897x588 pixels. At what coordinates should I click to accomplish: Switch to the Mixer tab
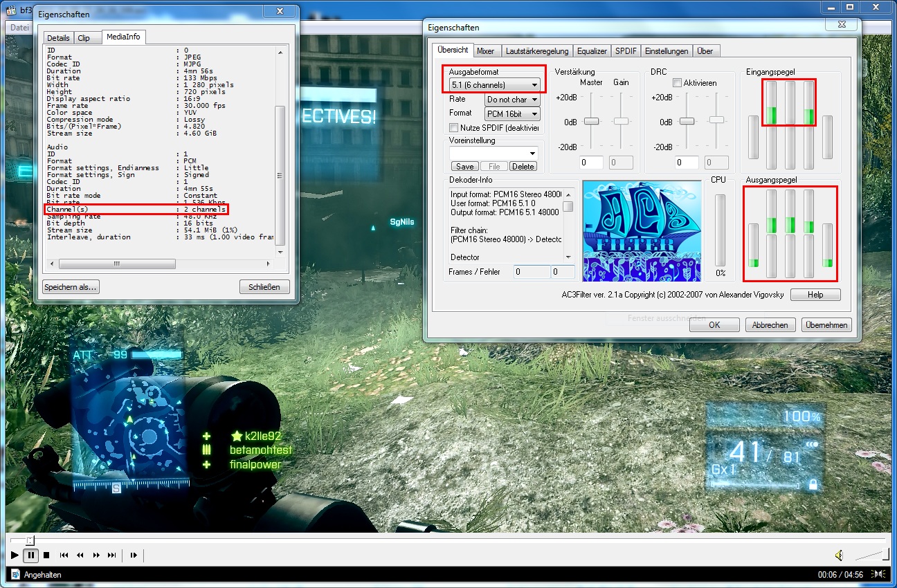486,51
